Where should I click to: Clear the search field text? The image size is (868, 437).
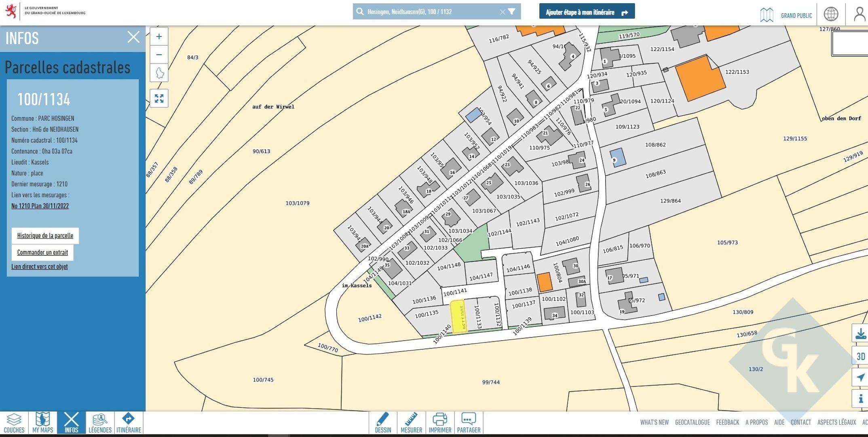tap(503, 12)
